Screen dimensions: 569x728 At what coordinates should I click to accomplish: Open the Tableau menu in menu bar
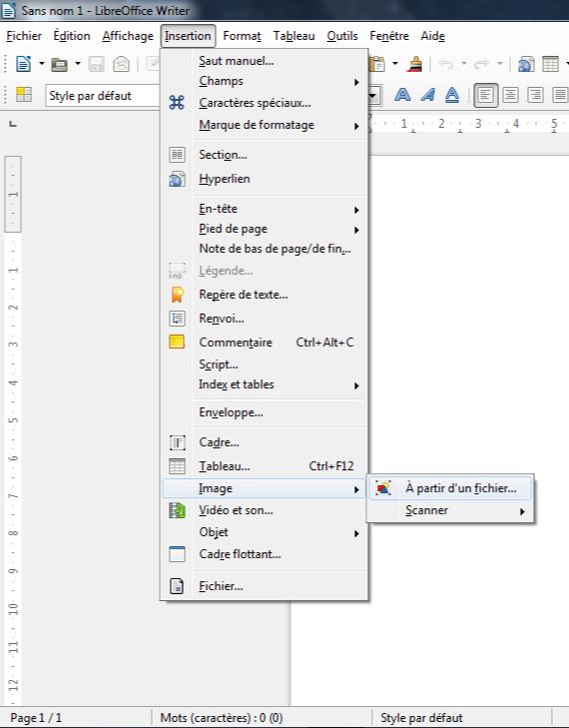click(293, 36)
